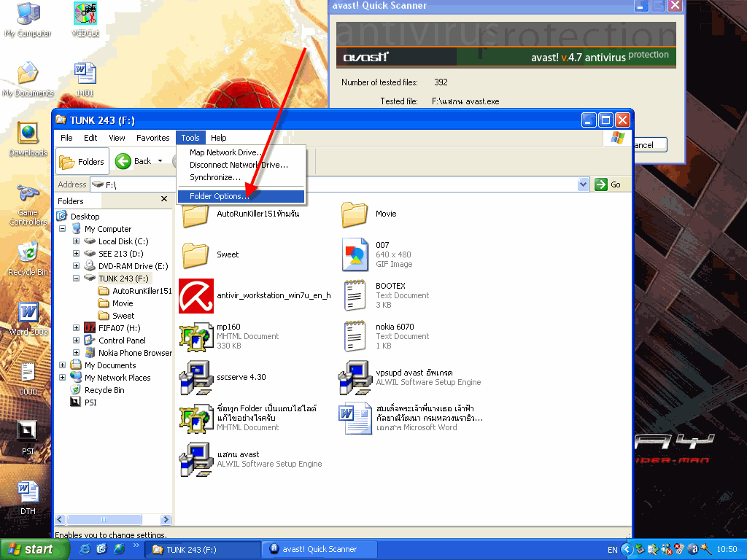Select PSI in folder tree
The width and height of the screenshot is (747, 560).
pyautogui.click(x=84, y=402)
